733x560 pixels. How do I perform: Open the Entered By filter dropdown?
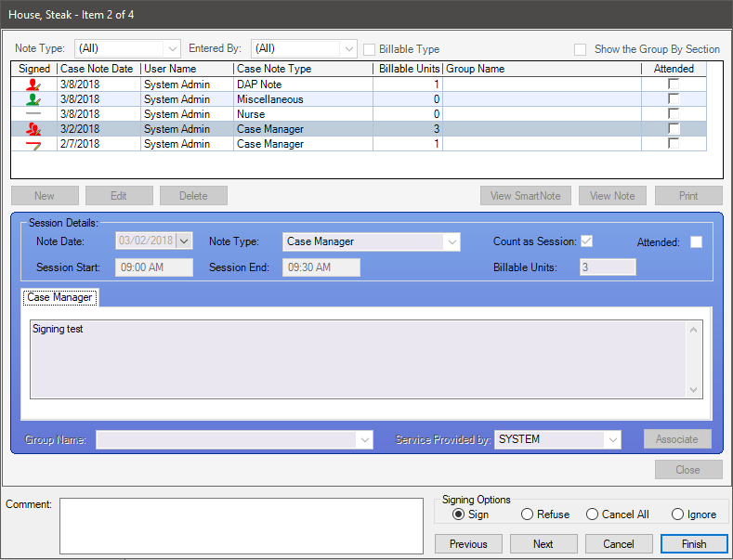coord(348,48)
